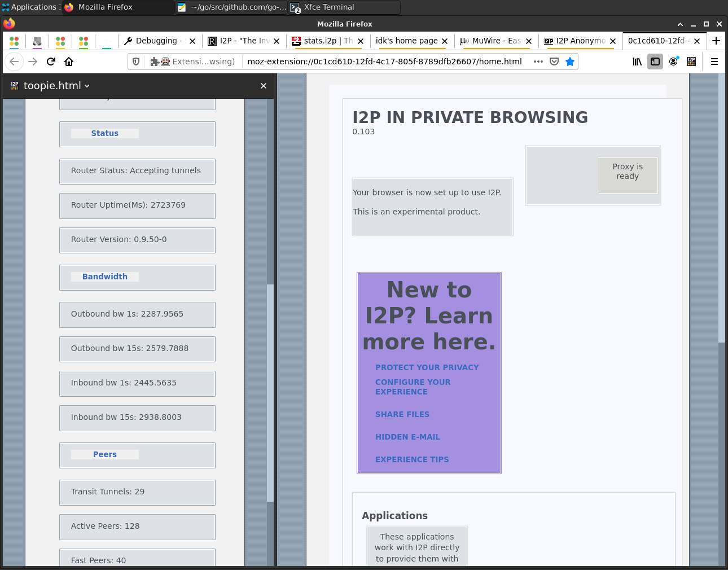The height and width of the screenshot is (570, 728).
Task: Open PROTECT YOUR PRIVACY link
Action: [427, 367]
